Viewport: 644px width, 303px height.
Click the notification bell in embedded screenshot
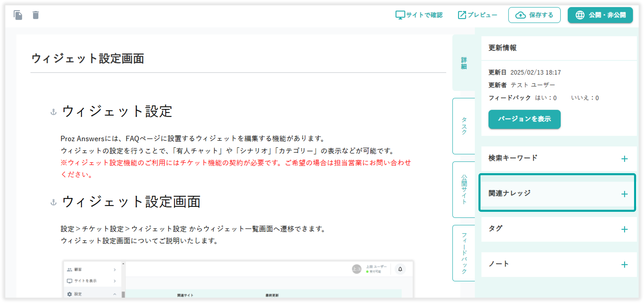pos(400,269)
